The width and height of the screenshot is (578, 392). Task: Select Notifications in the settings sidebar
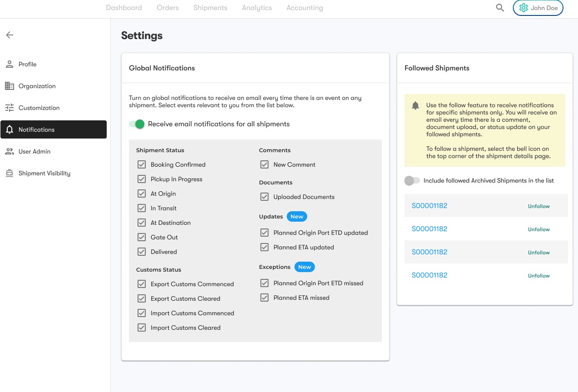54,129
